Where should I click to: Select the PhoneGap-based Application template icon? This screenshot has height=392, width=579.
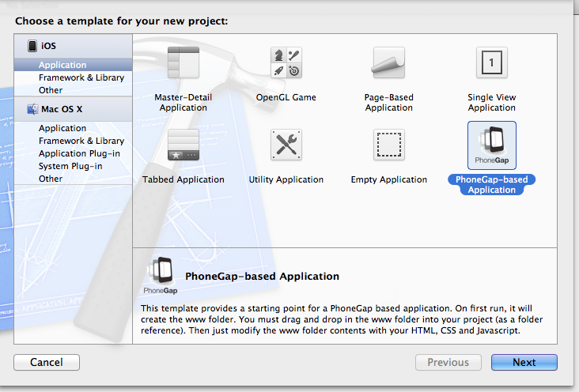pyautogui.click(x=492, y=145)
